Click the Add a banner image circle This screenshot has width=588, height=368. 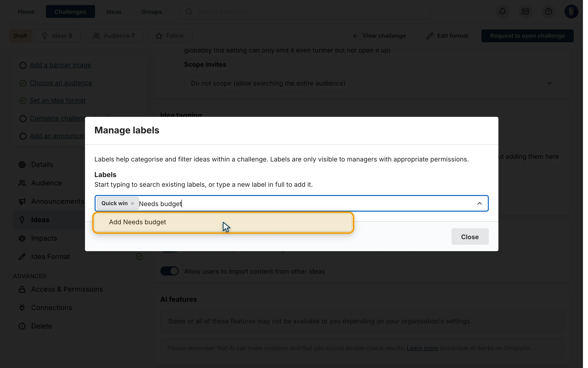[23, 65]
